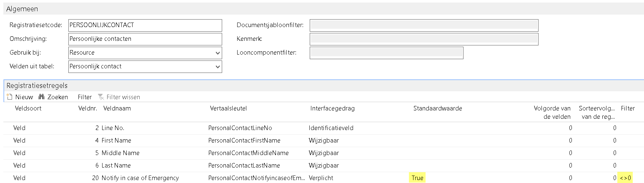Click the highlighted <>0 filter cell

pyautogui.click(x=625, y=178)
